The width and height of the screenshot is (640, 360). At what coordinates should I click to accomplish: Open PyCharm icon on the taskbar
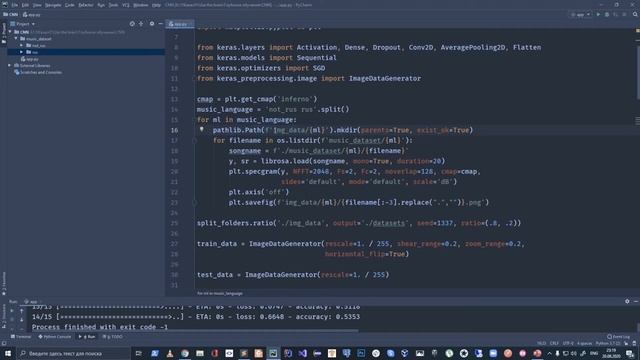point(273,353)
